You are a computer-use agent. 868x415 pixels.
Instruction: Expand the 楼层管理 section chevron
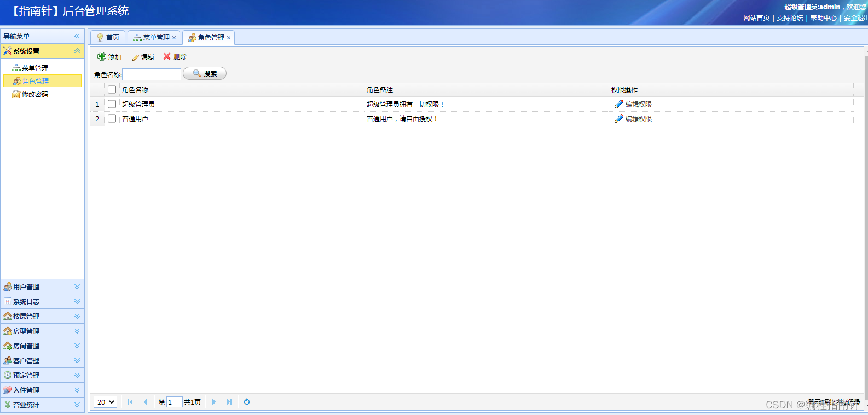[x=77, y=316]
